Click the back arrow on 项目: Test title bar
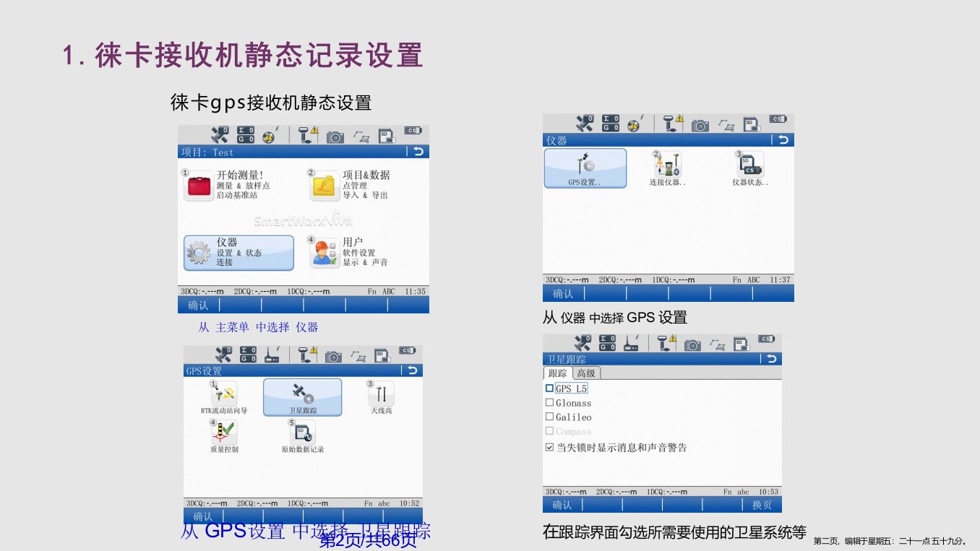The height and width of the screenshot is (551, 980). pos(418,152)
